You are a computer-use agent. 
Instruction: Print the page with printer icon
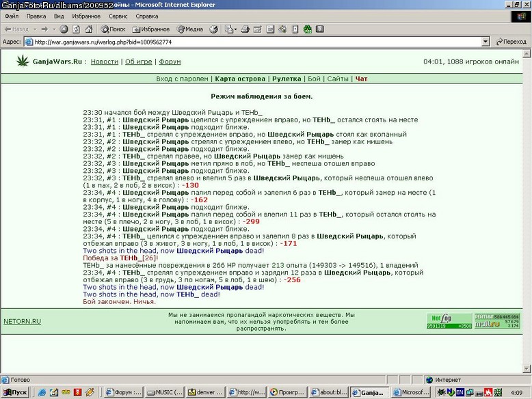tap(245, 29)
